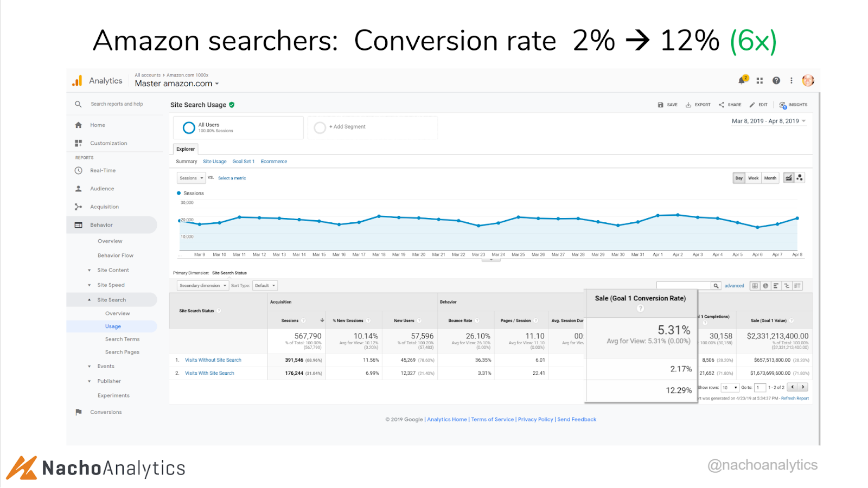Click the EXPORT button
This screenshot has width=868, height=488.
pyautogui.click(x=698, y=105)
